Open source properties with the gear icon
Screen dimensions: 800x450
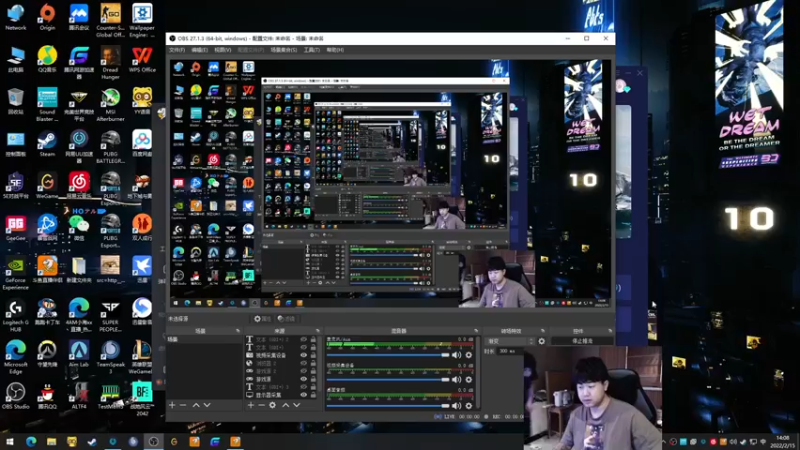tap(272, 405)
